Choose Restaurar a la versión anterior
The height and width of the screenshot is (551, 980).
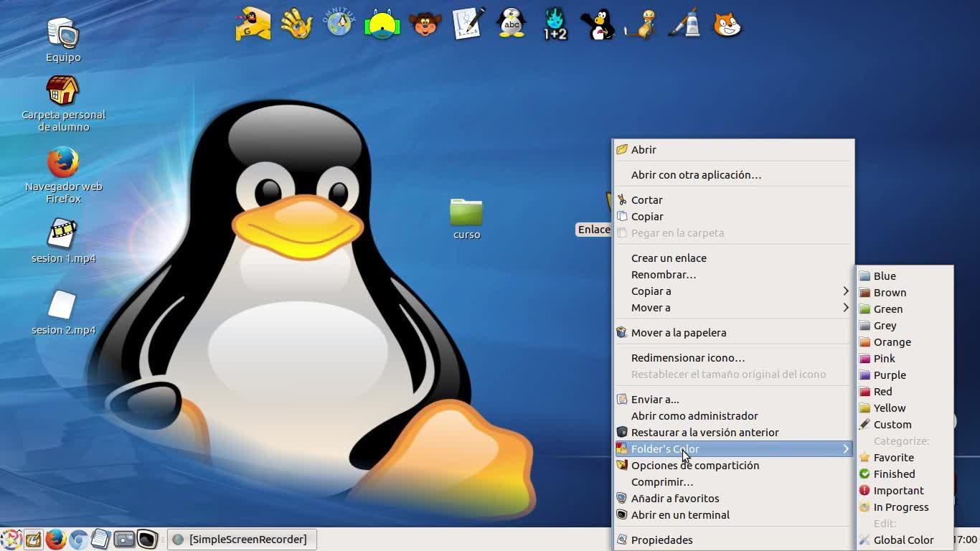tap(733, 433)
